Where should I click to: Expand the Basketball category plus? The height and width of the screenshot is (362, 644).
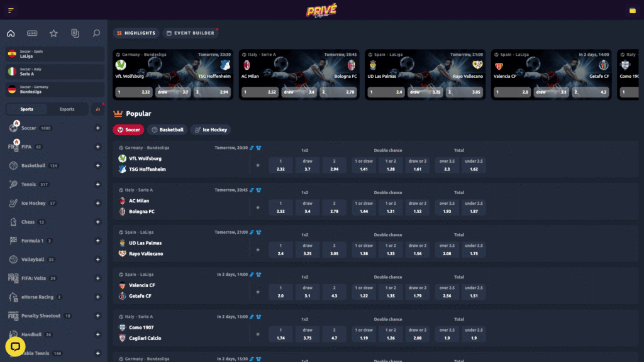click(x=97, y=165)
